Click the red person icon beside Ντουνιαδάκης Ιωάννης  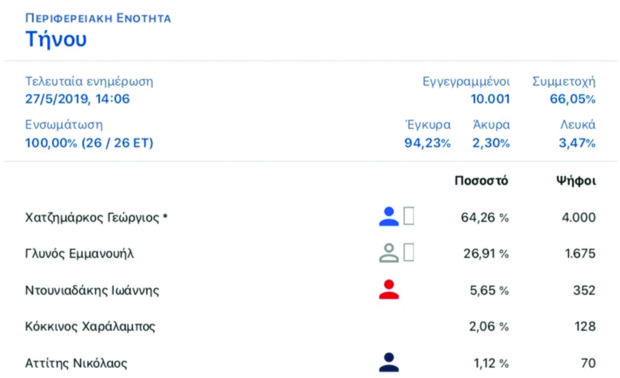point(389,289)
